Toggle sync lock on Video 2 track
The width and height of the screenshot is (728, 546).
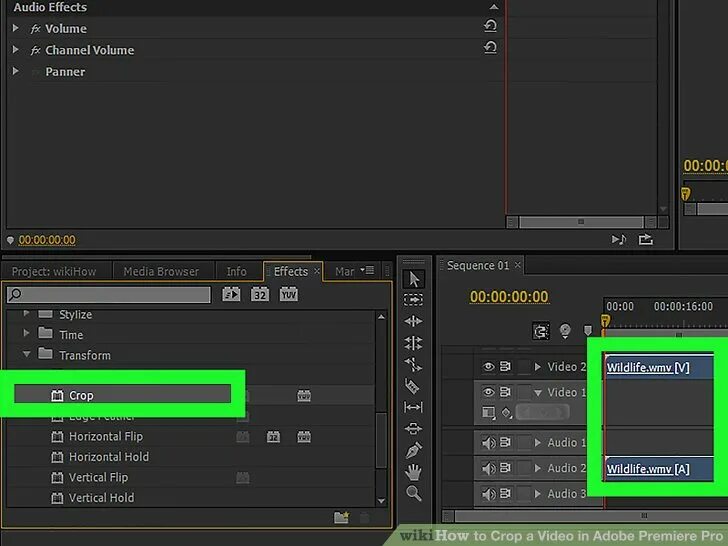point(506,367)
